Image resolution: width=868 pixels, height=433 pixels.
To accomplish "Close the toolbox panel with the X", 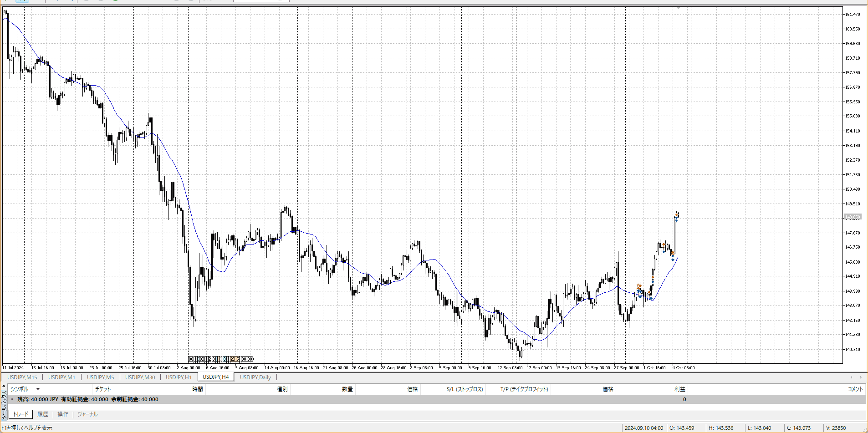I will [4, 386].
